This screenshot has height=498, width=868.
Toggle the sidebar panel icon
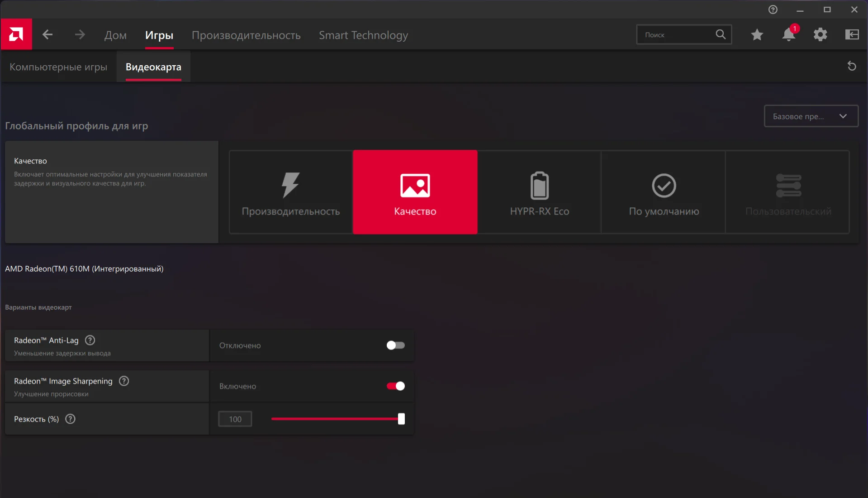point(852,35)
